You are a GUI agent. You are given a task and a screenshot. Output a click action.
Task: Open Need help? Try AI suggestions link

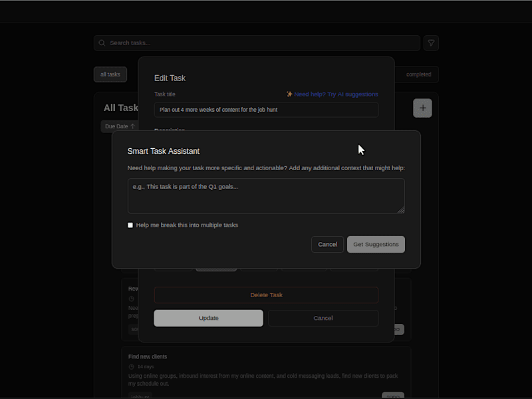click(x=336, y=94)
